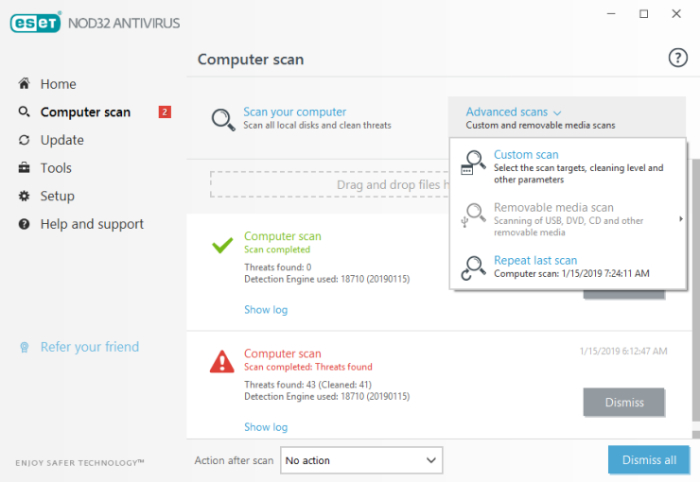Open the Action after scan dropdown
This screenshot has width=700, height=482.
[x=361, y=460]
